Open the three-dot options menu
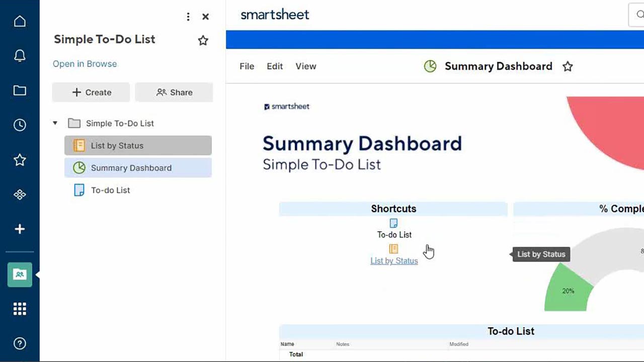644x362 pixels. 188,17
